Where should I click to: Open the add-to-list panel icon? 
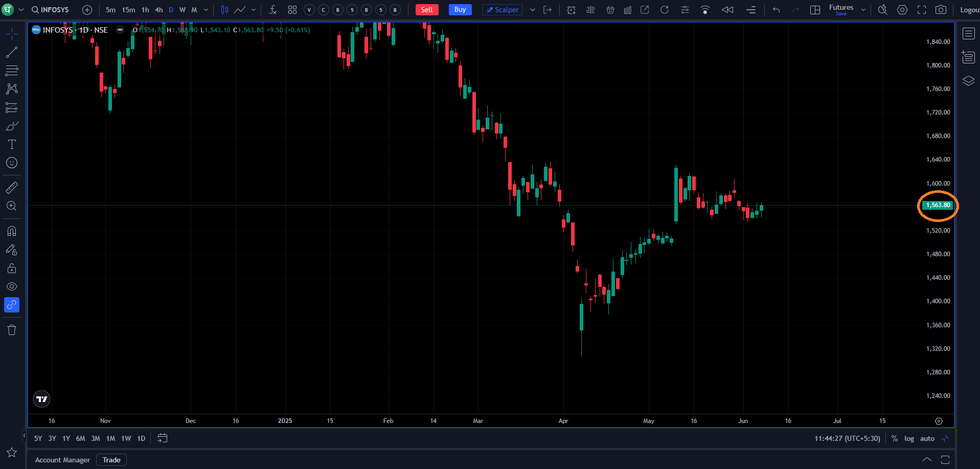click(968, 57)
